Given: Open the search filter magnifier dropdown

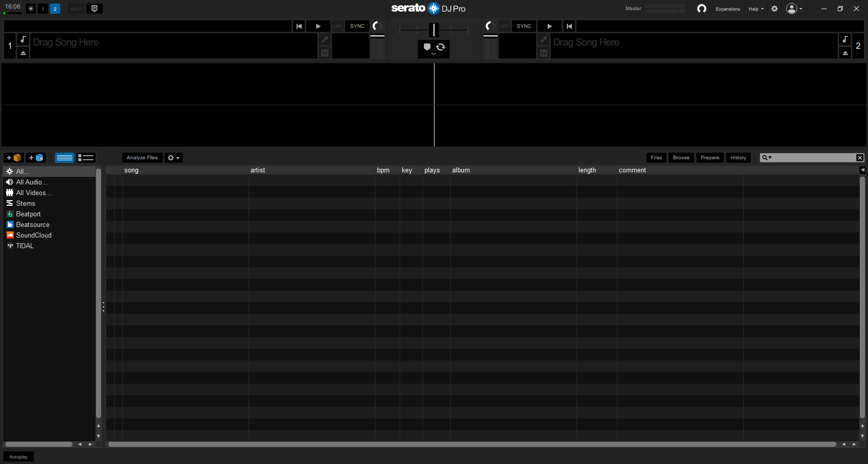Looking at the screenshot, I should point(766,158).
